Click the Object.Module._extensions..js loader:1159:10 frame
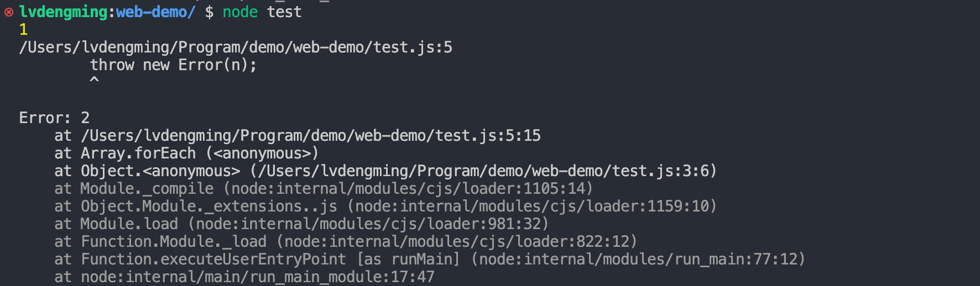The height and width of the screenshot is (286, 980). click(x=398, y=206)
